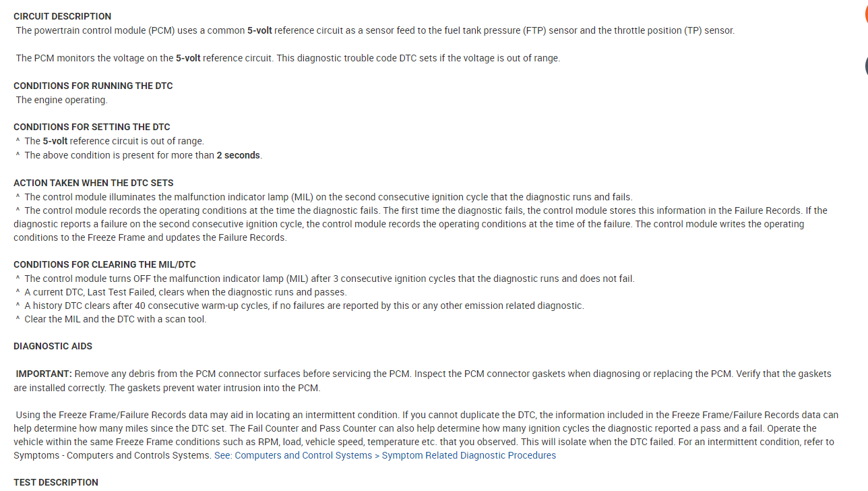
Task: Click the CONDITIONS FOR RUNNING THE DTC heading
Action: pos(93,86)
